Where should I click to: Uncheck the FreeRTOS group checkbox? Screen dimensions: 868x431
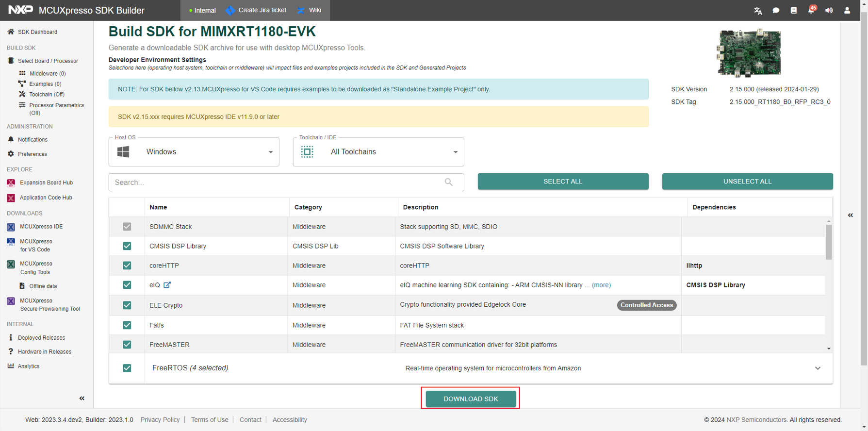(x=127, y=368)
